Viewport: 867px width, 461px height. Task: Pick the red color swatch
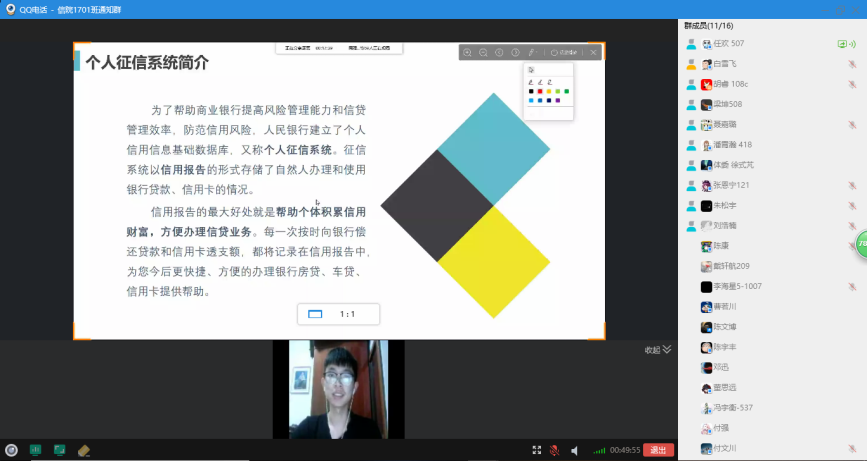[540, 91]
